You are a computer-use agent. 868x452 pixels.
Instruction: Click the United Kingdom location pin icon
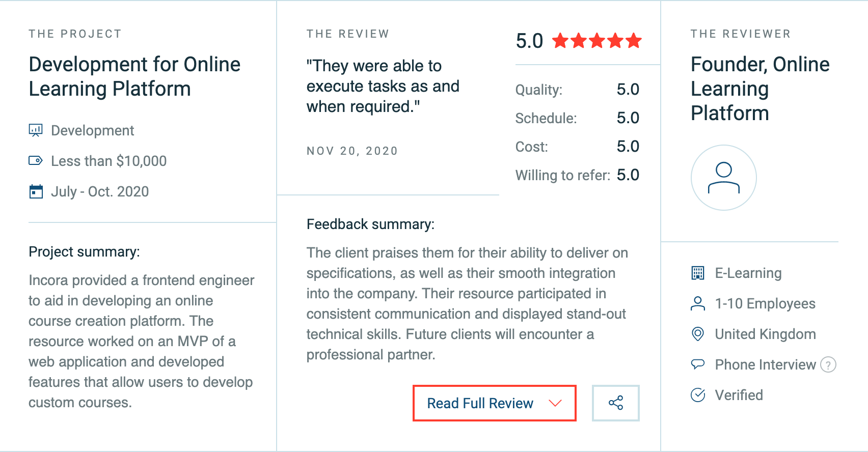pos(698,334)
